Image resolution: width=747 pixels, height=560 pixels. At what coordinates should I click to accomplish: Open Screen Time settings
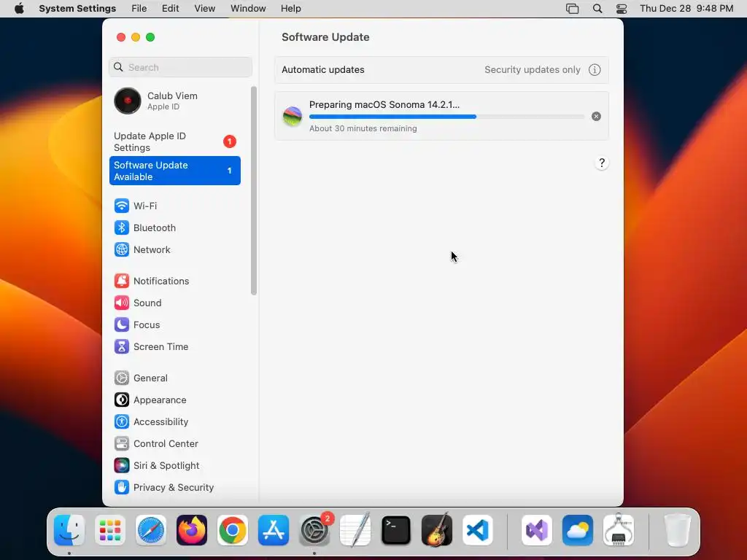[x=174, y=346]
